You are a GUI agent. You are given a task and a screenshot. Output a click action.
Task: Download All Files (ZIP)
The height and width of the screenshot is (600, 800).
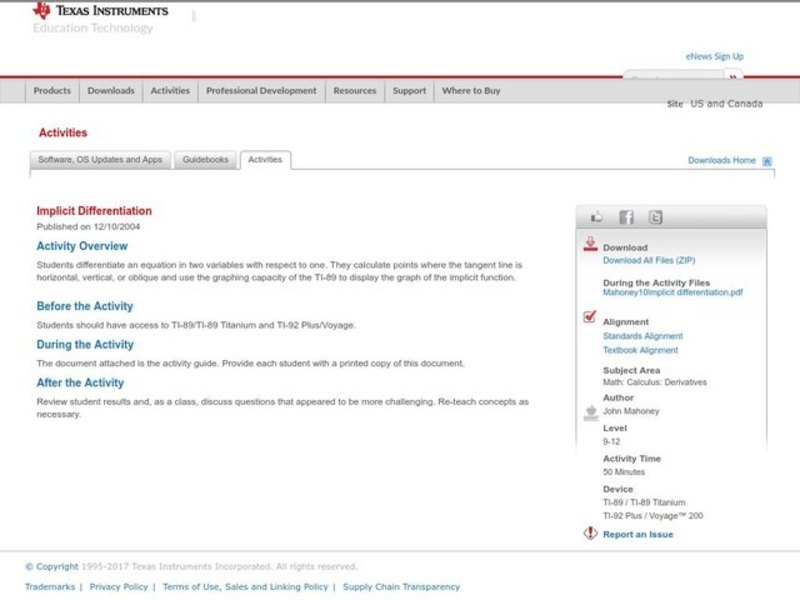coord(649,260)
